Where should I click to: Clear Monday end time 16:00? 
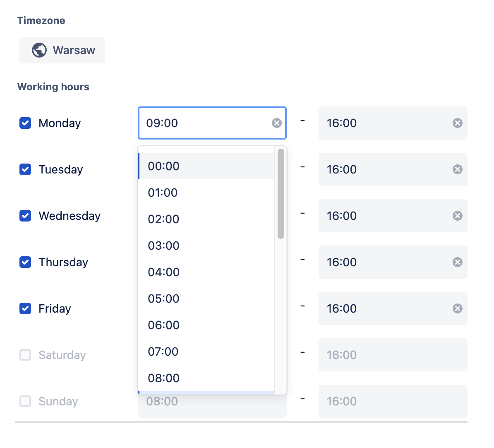pos(457,123)
